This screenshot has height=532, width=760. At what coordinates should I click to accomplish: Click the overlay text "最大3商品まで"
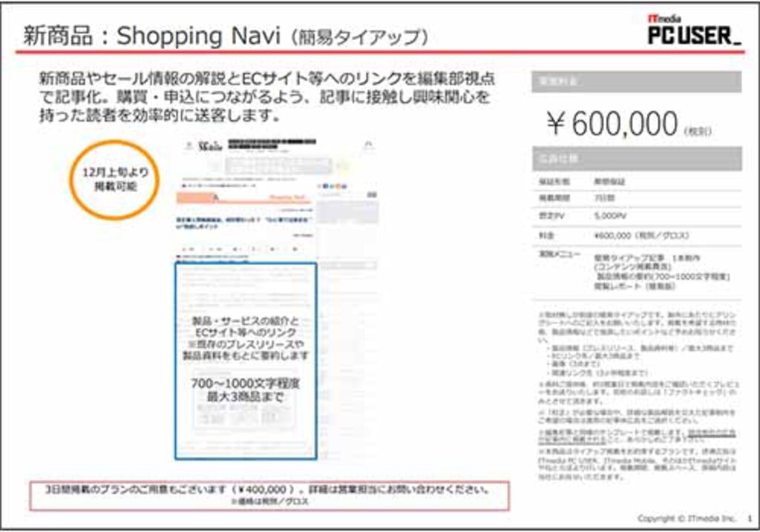pos(245,397)
